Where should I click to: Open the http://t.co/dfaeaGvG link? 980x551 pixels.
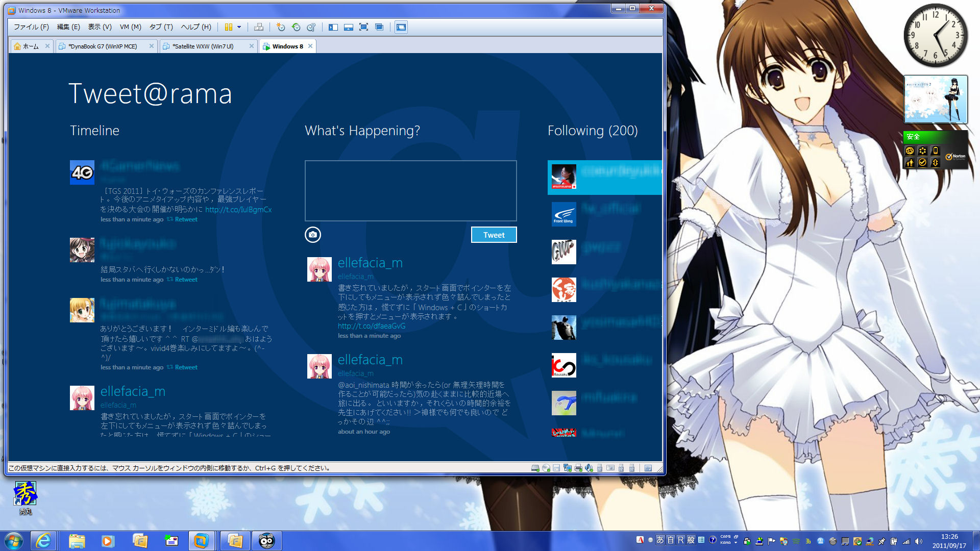pyautogui.click(x=372, y=326)
